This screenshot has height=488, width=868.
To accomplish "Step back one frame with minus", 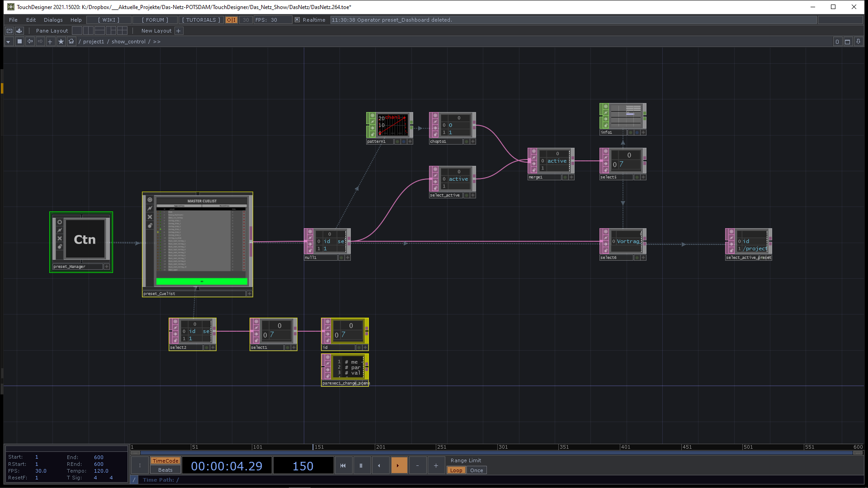I will click(417, 465).
